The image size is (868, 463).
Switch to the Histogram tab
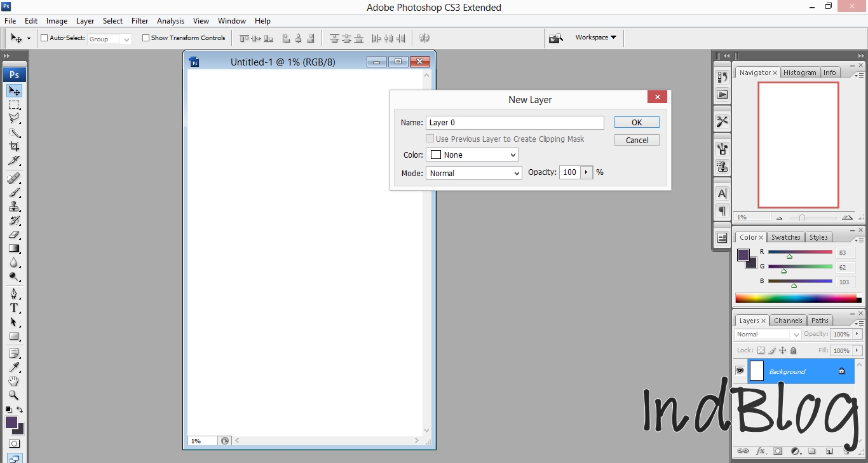point(799,73)
